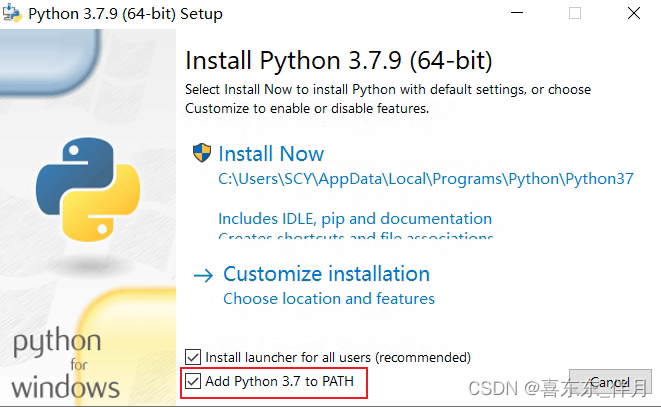The height and width of the screenshot is (407, 661).
Task: Click the Python logo graphic
Action: 88,189
